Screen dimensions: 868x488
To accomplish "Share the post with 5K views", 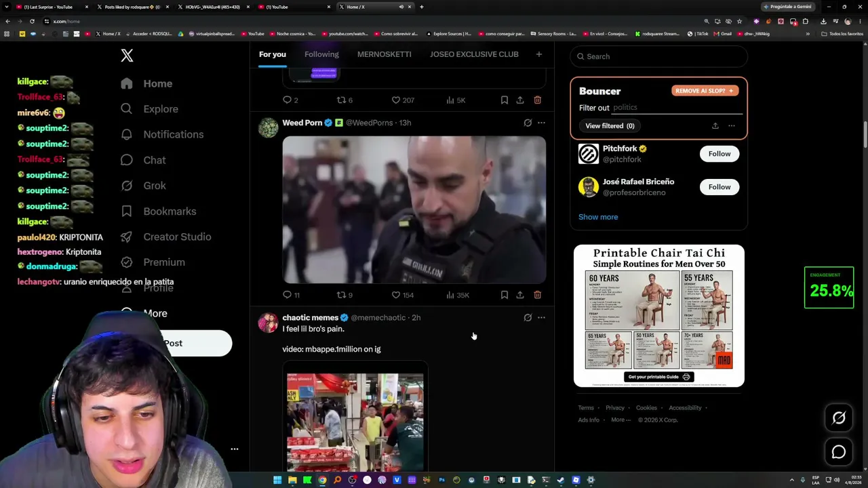I will coord(520,100).
